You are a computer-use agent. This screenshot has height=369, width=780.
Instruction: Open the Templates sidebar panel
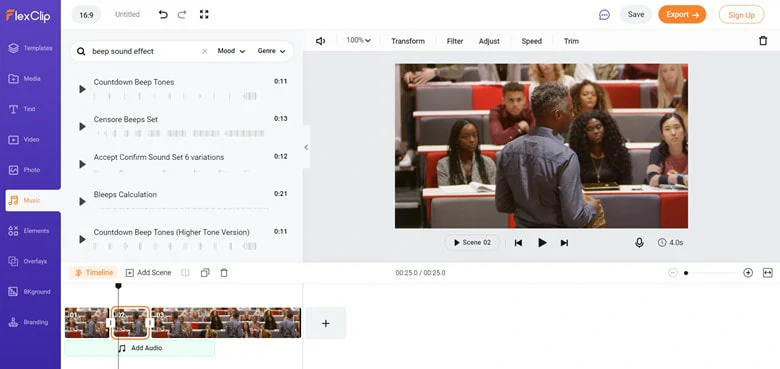[30, 48]
